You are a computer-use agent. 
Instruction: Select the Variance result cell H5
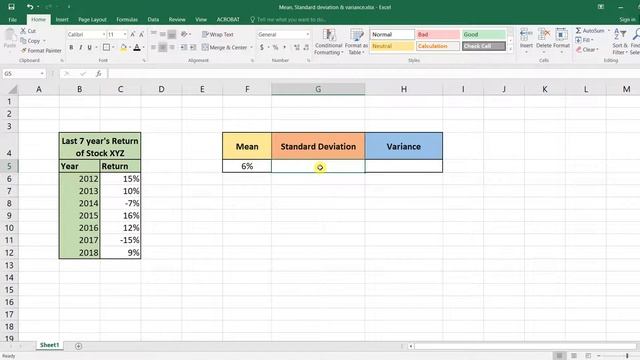404,166
